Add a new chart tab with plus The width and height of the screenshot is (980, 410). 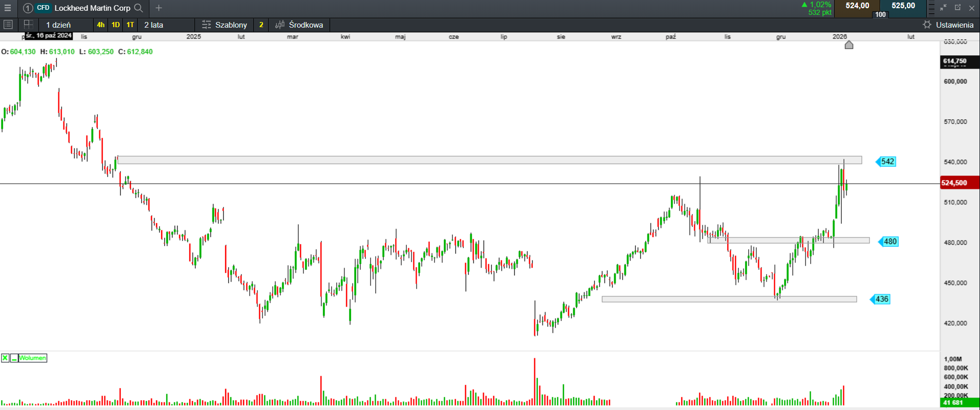(x=159, y=8)
